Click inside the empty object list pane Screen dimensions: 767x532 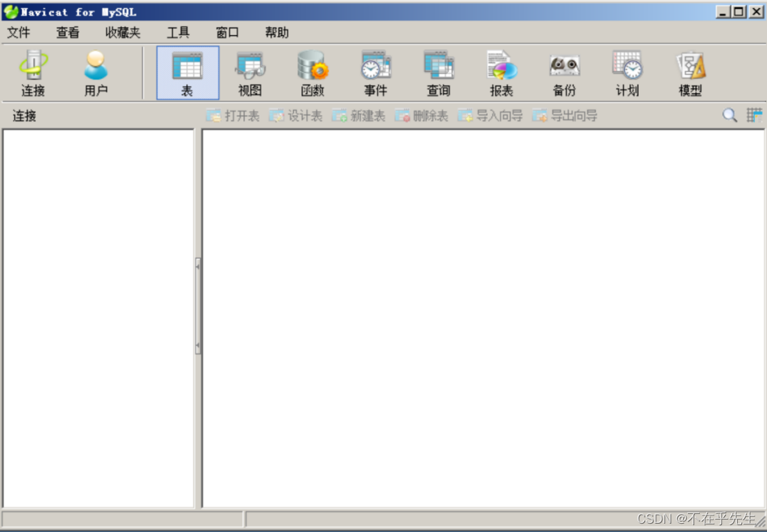(x=484, y=319)
